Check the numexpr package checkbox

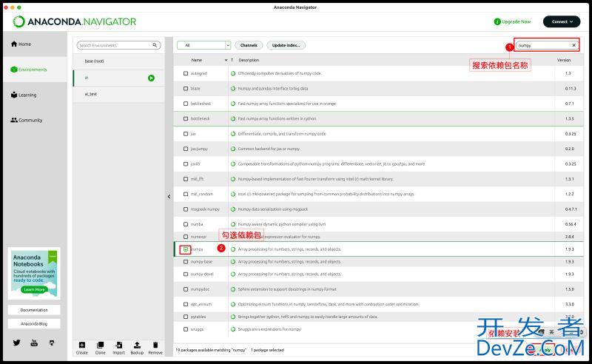point(186,237)
